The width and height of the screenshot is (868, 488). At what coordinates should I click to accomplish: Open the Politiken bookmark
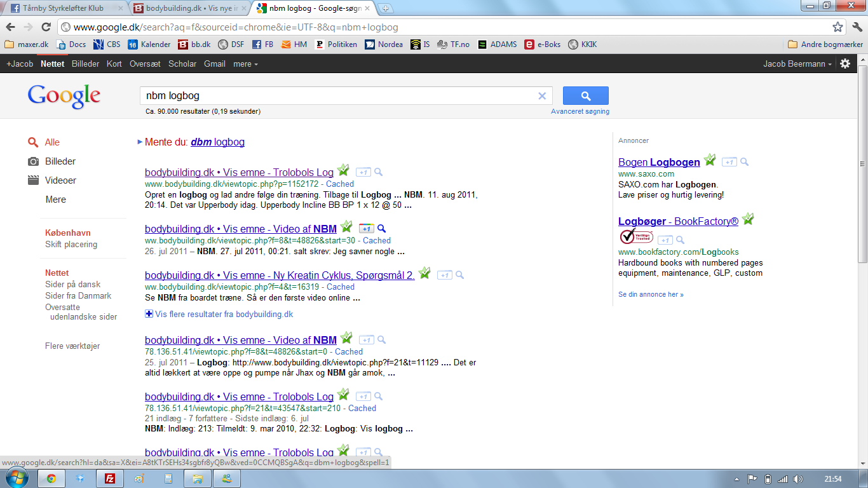pyautogui.click(x=336, y=44)
